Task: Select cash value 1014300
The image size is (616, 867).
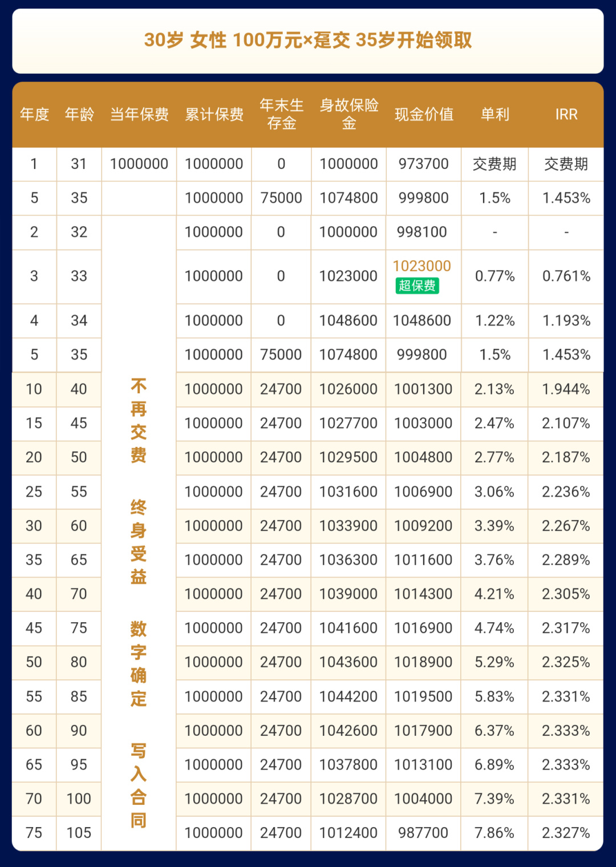Action: pyautogui.click(x=423, y=594)
